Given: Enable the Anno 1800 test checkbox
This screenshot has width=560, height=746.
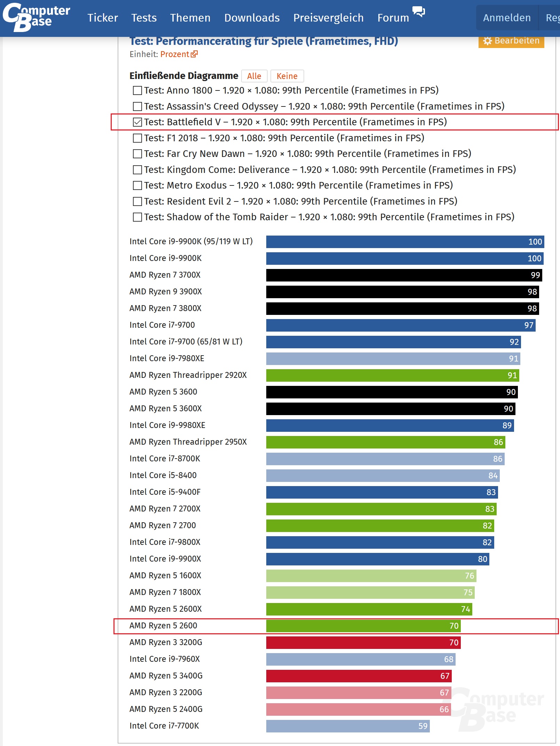Looking at the screenshot, I should pos(137,90).
